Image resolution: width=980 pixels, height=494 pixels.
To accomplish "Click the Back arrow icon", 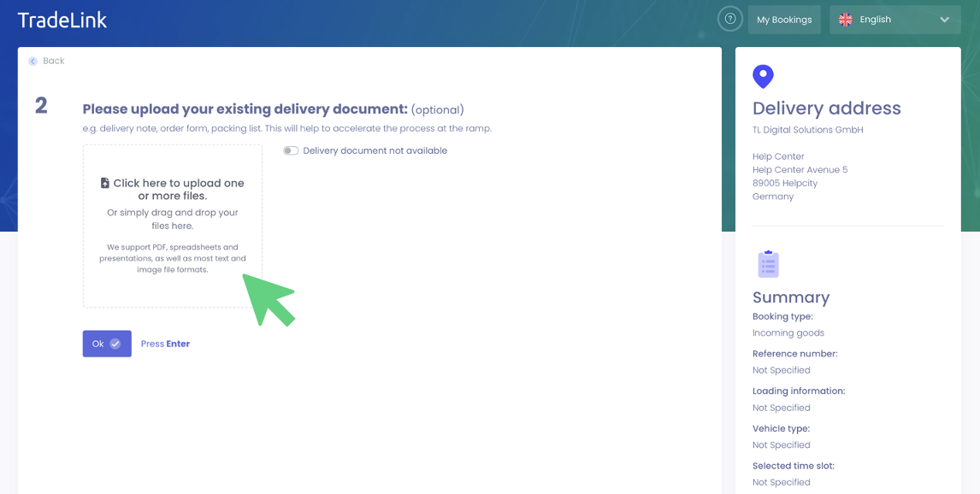I will pyautogui.click(x=32, y=62).
